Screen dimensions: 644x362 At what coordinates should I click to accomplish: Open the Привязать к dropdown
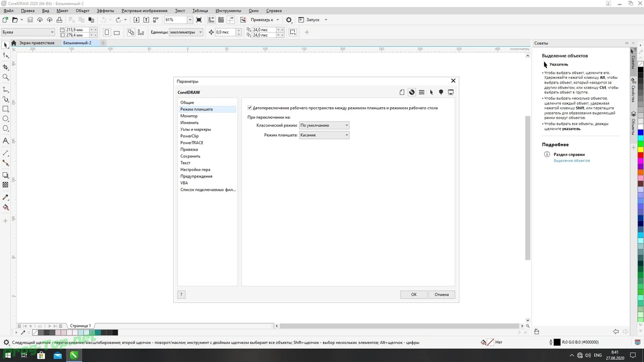point(265,20)
